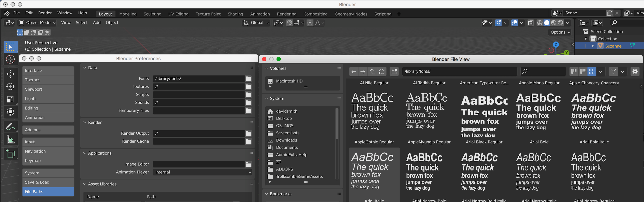Select the Scale tool
The height and width of the screenshot is (202, 644).
click(11, 99)
